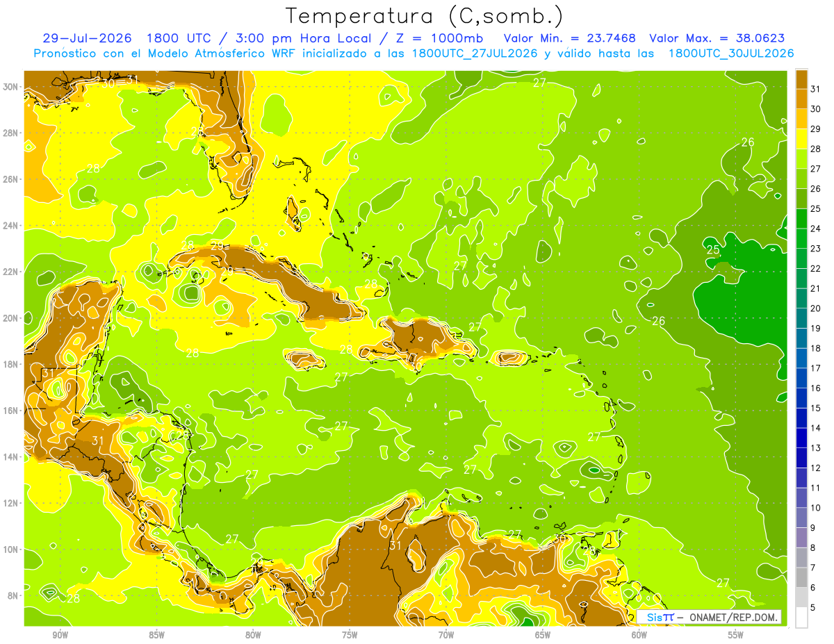Click the '1800 UTC' time in the header
The image size is (834, 644).
(x=178, y=38)
